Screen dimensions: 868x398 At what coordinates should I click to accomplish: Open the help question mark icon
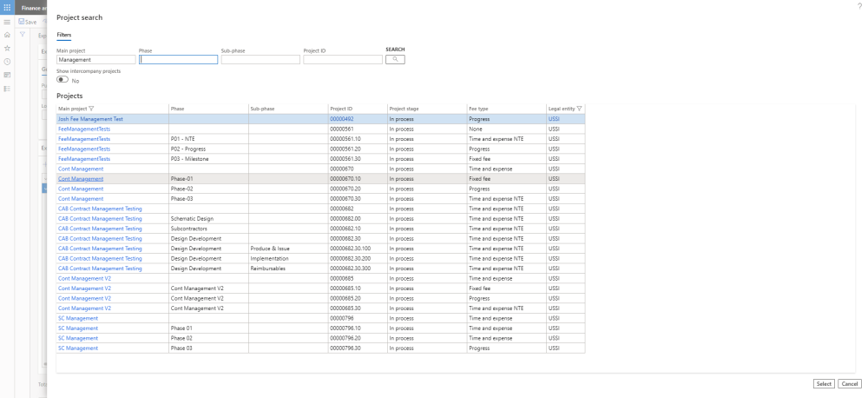[x=859, y=5]
